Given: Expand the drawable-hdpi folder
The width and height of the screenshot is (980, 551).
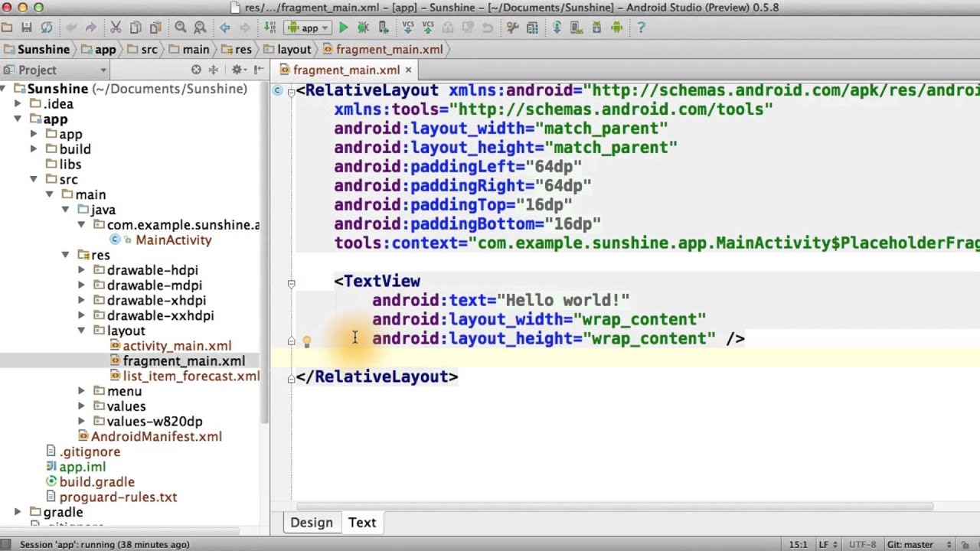Looking at the screenshot, I should point(81,270).
